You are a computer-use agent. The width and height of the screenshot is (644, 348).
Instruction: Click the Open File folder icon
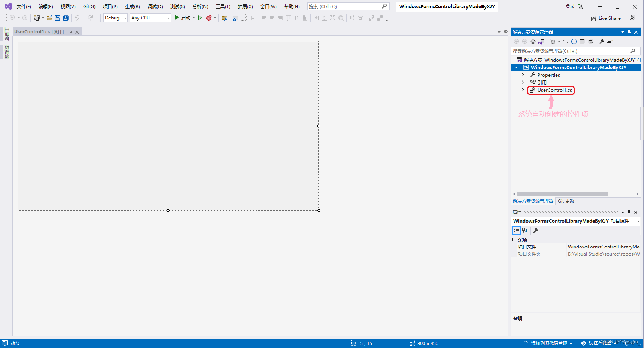[x=49, y=18]
